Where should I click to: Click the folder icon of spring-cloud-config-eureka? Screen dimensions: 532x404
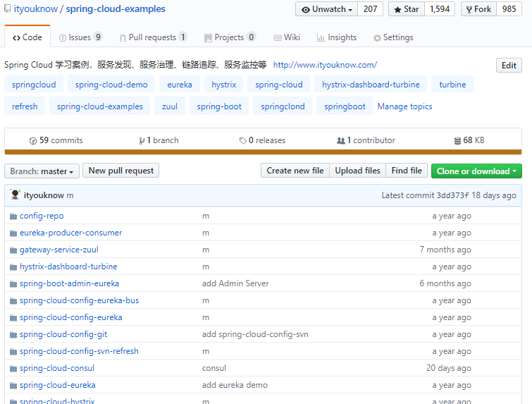point(13,318)
